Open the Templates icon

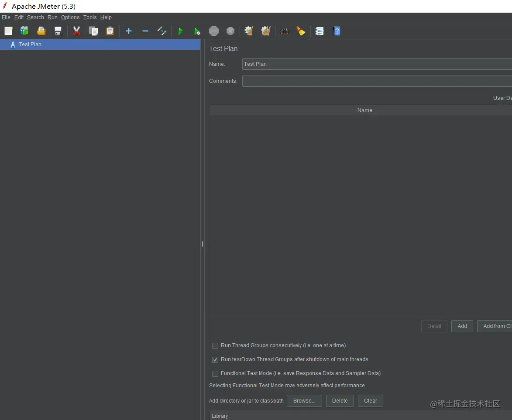point(24,31)
